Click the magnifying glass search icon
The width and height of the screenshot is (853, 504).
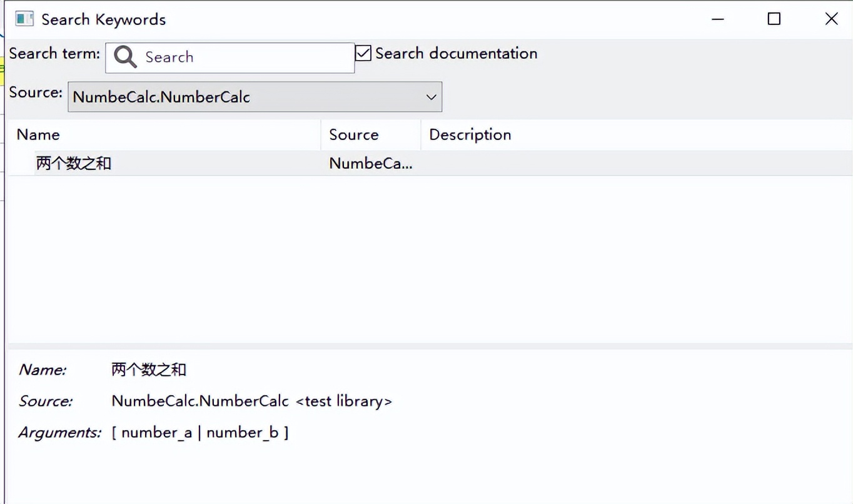[x=125, y=57]
